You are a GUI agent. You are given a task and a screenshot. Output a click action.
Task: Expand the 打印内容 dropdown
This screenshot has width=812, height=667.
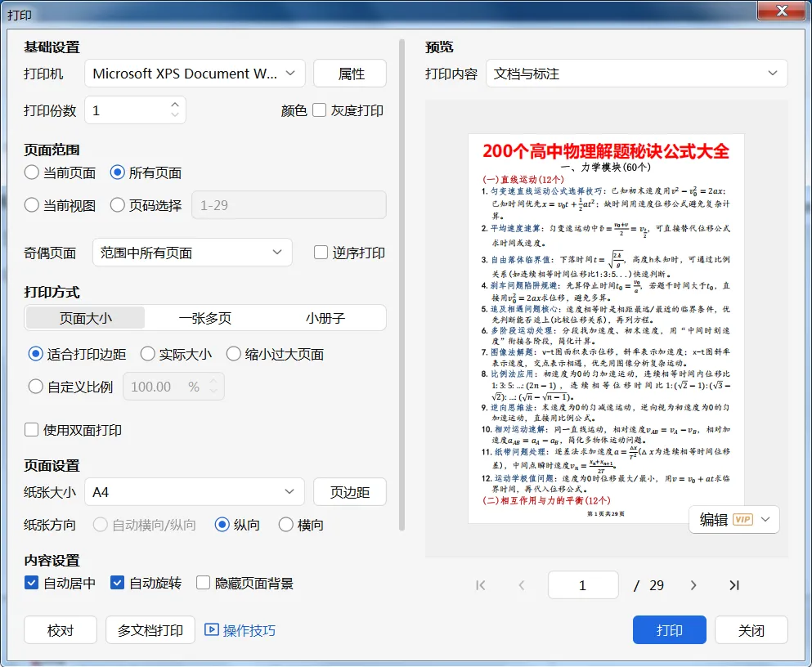[636, 74]
